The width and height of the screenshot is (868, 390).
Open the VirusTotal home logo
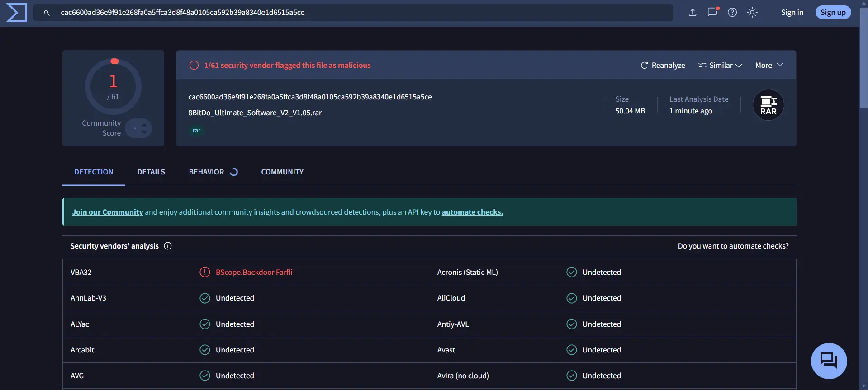17,12
